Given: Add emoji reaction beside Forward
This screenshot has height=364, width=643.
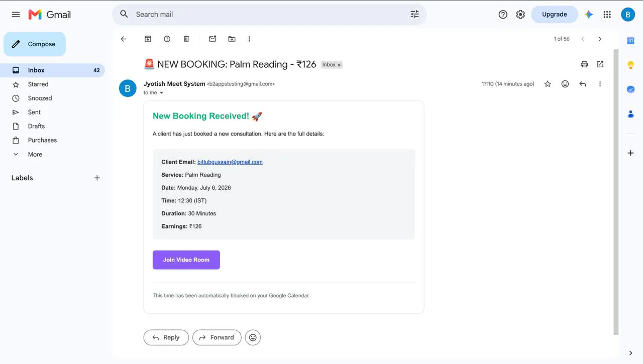Looking at the screenshot, I should pos(253,337).
